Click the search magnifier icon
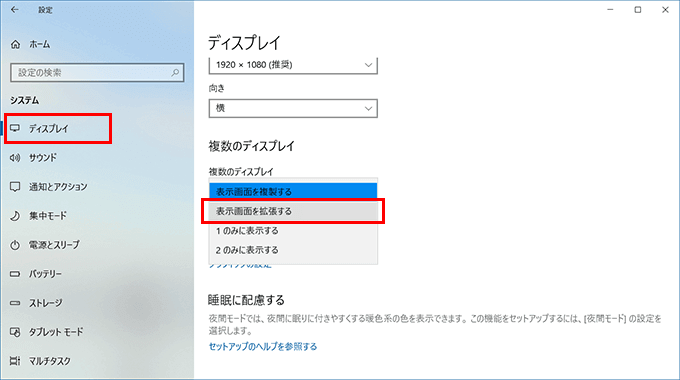The width and height of the screenshot is (680, 380). click(x=175, y=72)
